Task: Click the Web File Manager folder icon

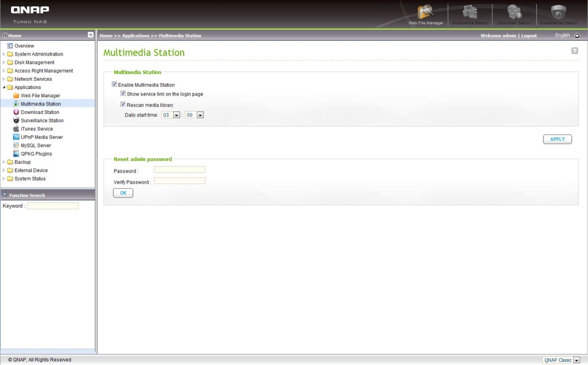Action: [x=16, y=95]
